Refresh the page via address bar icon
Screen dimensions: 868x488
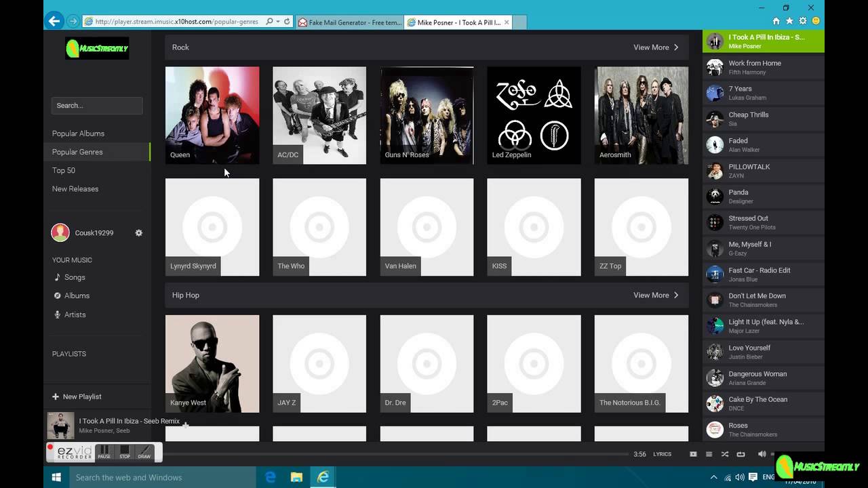pos(287,22)
